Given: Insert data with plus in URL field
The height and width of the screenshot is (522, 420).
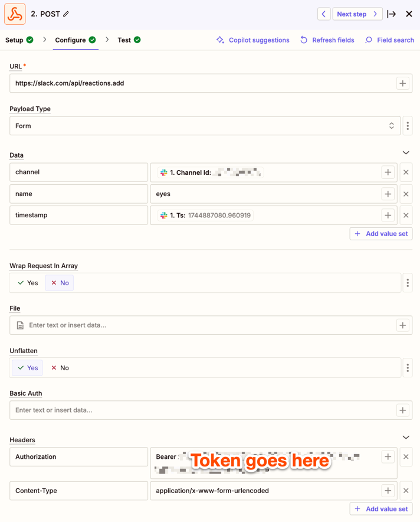Looking at the screenshot, I should [403, 83].
